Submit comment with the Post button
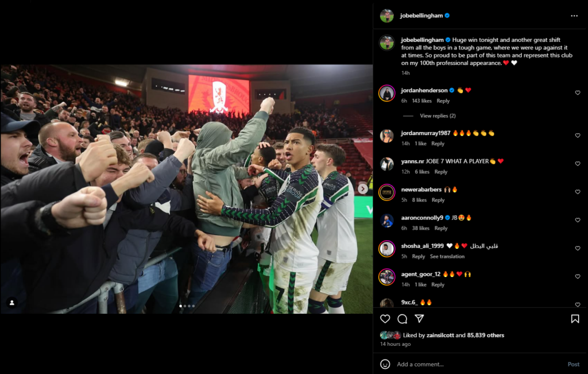The height and width of the screenshot is (374, 588). tap(573, 364)
